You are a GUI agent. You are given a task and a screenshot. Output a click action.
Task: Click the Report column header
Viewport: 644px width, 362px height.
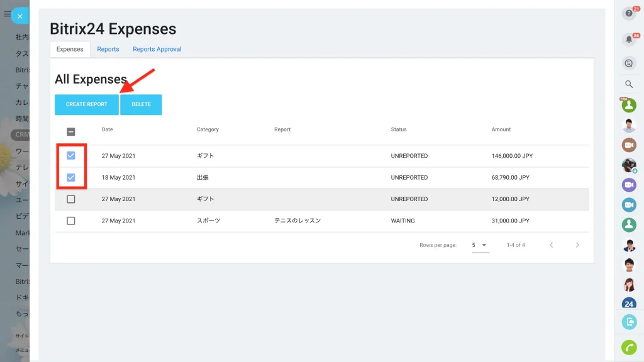tap(282, 129)
